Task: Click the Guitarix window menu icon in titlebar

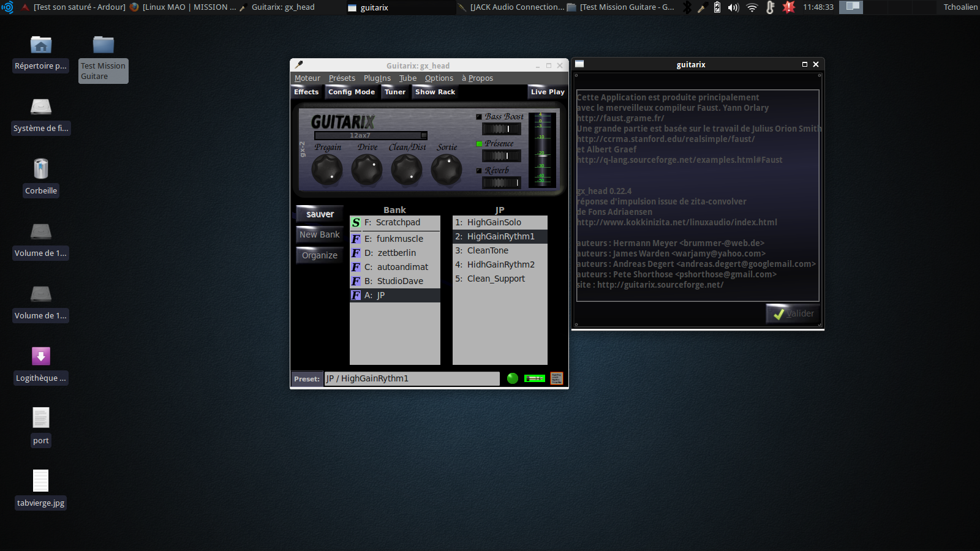Action: click(299, 65)
